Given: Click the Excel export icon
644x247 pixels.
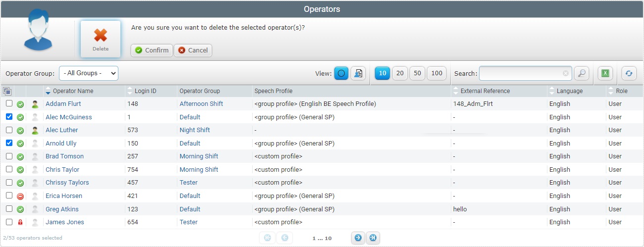Looking at the screenshot, I should (x=605, y=73).
